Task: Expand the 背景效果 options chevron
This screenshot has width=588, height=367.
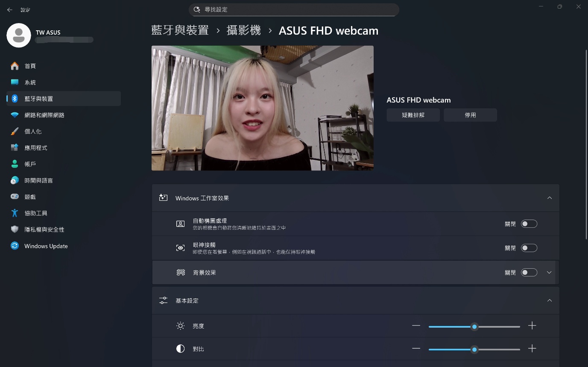Action: 549,272
